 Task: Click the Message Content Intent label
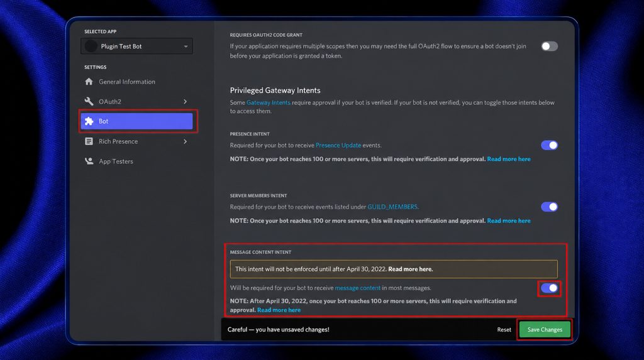point(260,252)
